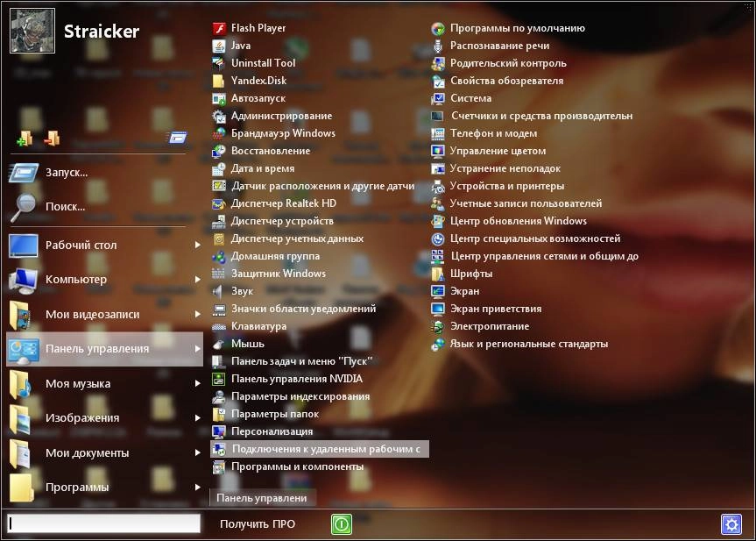Open the Yandex.Disk folder icon
The width and height of the screenshot is (756, 541).
click(x=219, y=81)
